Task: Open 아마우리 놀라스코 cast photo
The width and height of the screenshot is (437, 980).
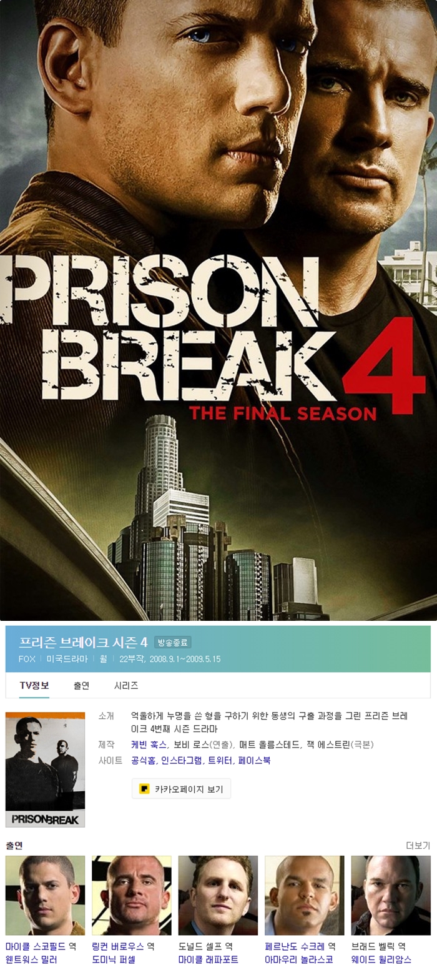Action: coord(304,895)
